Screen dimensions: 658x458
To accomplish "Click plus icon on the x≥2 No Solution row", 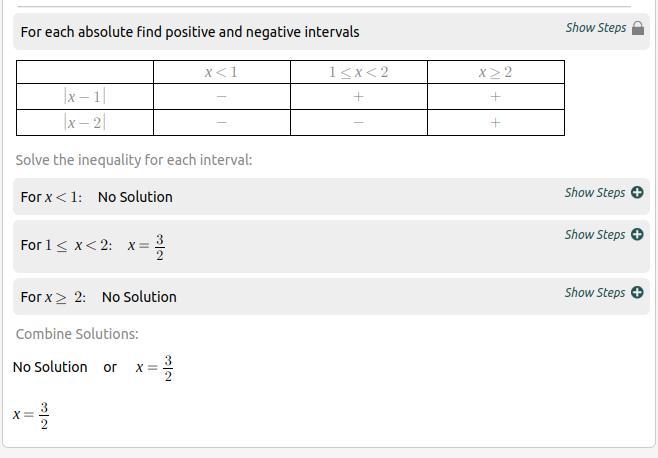I will [x=637, y=293].
